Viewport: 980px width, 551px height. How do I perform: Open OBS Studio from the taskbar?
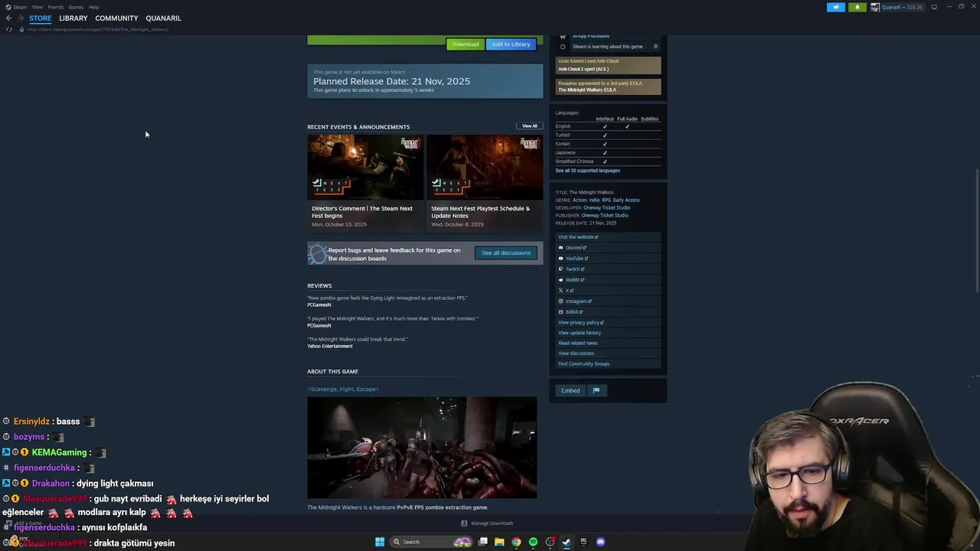pos(550,542)
